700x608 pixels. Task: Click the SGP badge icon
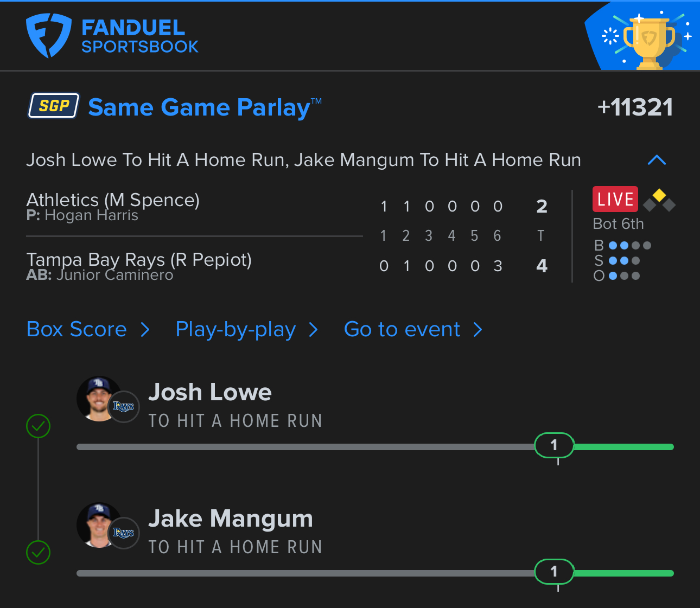click(54, 106)
